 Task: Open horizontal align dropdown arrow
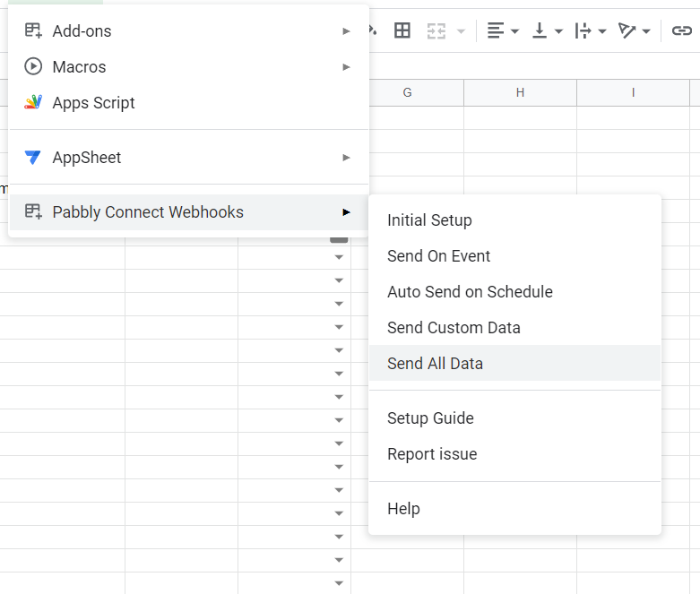514,31
